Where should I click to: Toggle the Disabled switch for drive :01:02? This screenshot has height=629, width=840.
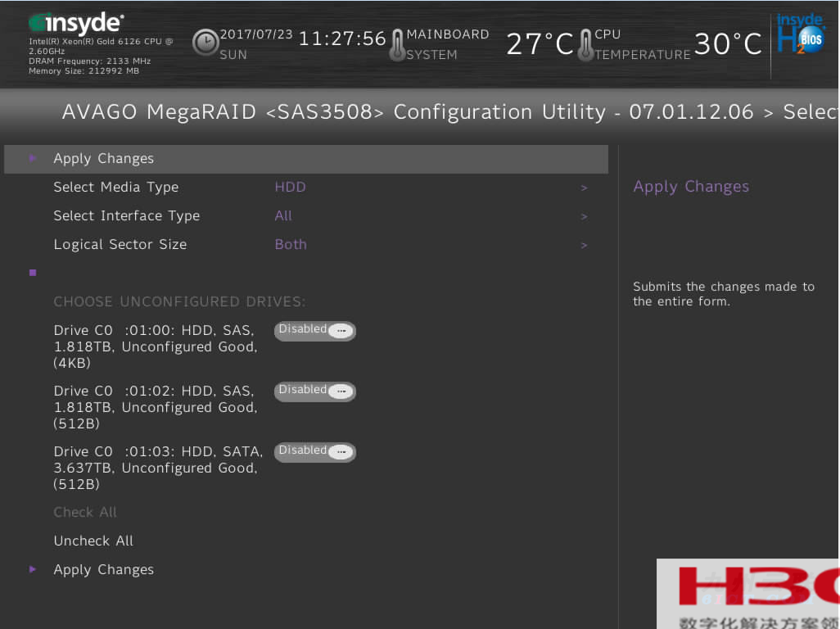[315, 391]
